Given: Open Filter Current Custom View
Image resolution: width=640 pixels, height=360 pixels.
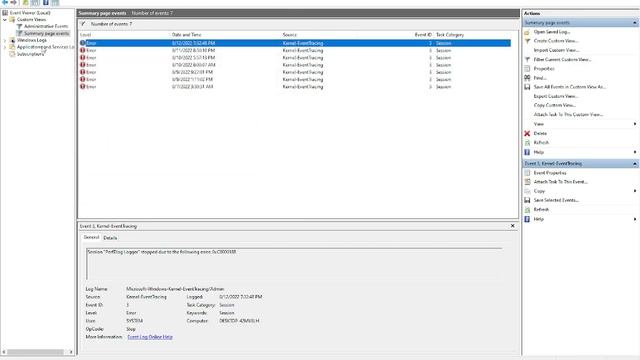Looking at the screenshot, I should (562, 60).
